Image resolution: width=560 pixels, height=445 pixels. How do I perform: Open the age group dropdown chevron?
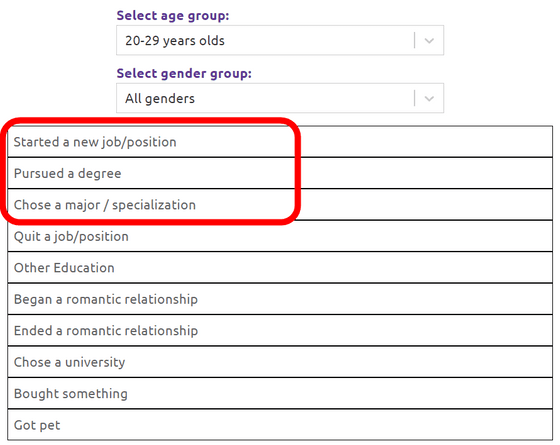[429, 40]
